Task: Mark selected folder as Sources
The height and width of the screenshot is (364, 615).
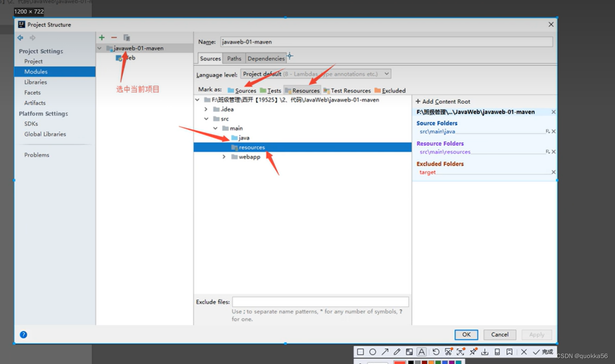Action: tap(242, 91)
